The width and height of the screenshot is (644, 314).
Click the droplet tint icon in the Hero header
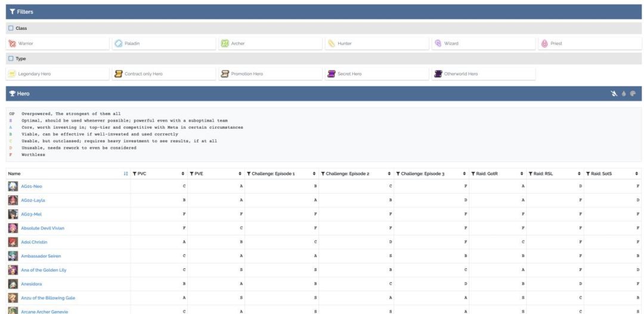point(624,94)
